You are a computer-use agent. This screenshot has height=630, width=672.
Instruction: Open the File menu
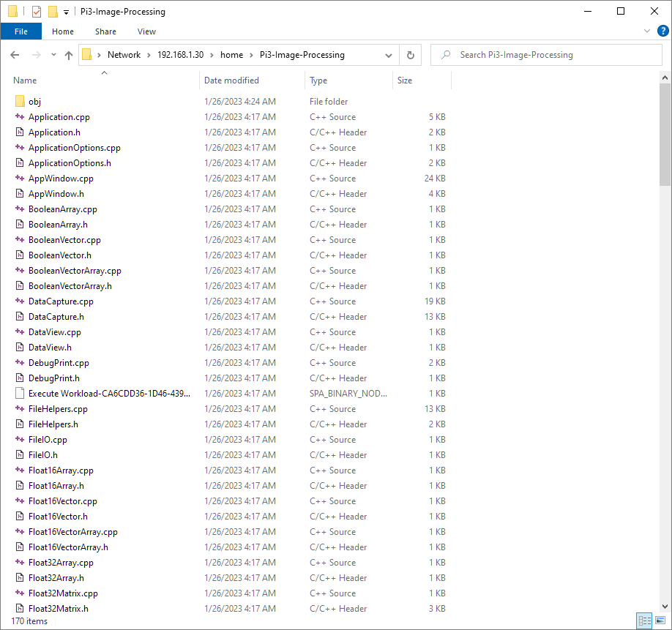tap(21, 31)
